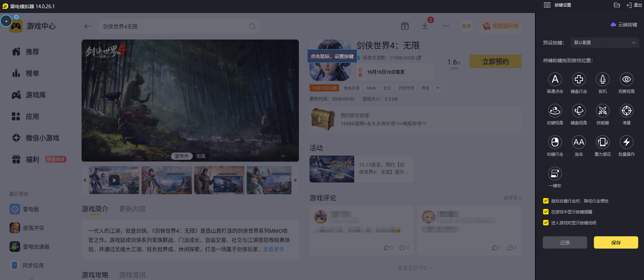This screenshot has height=280, width=644.
Task: Go back with the left arrow
Action: click(x=88, y=26)
